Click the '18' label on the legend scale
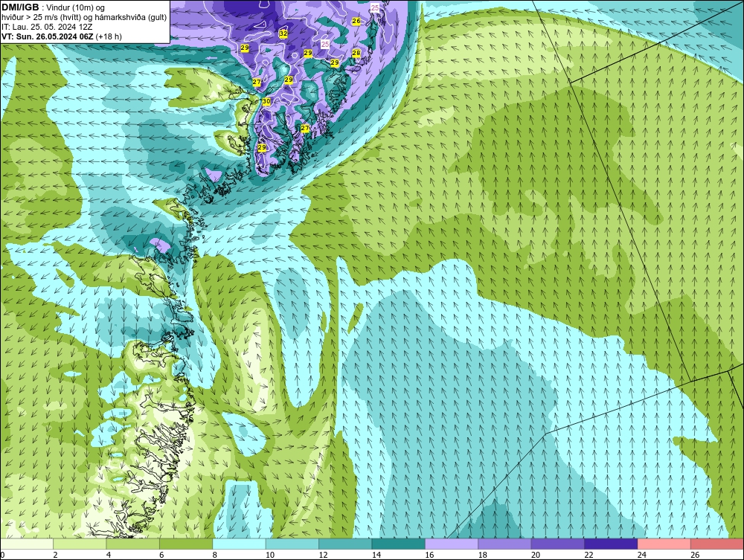Viewport: 744px width, 560px height. point(482,555)
